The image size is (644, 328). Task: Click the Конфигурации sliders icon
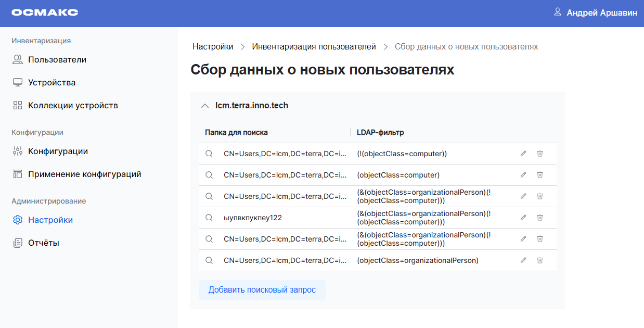[17, 151]
